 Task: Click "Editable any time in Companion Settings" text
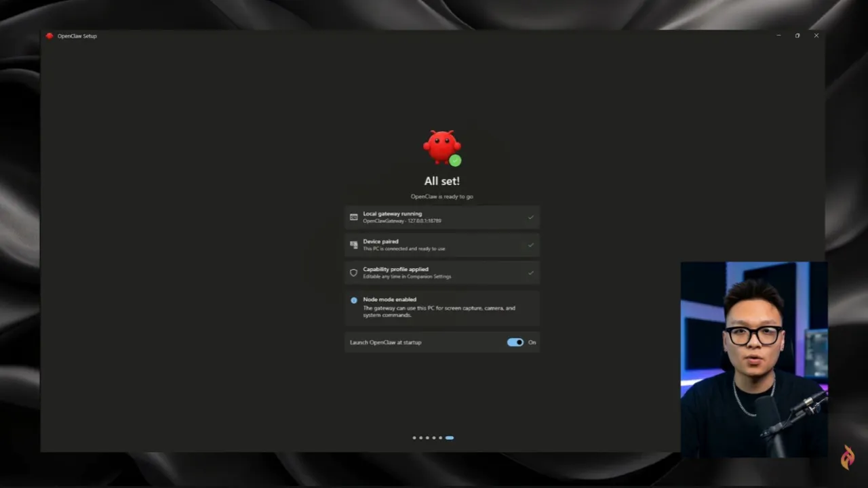407,277
